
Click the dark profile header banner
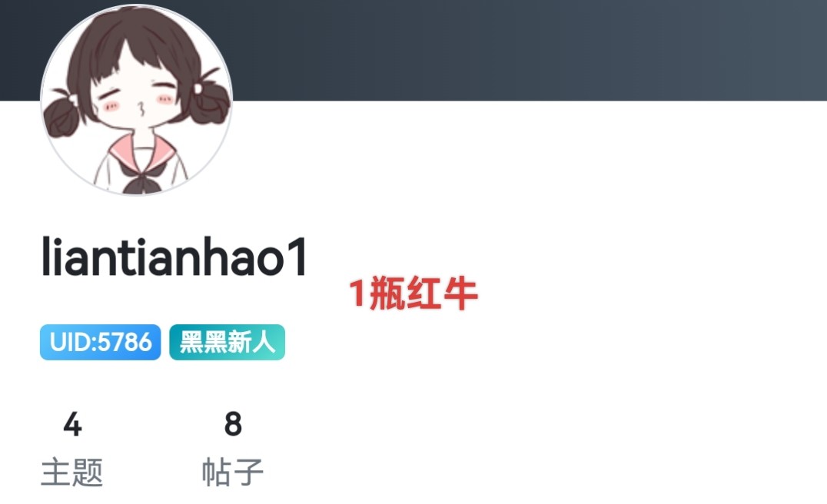click(527, 50)
